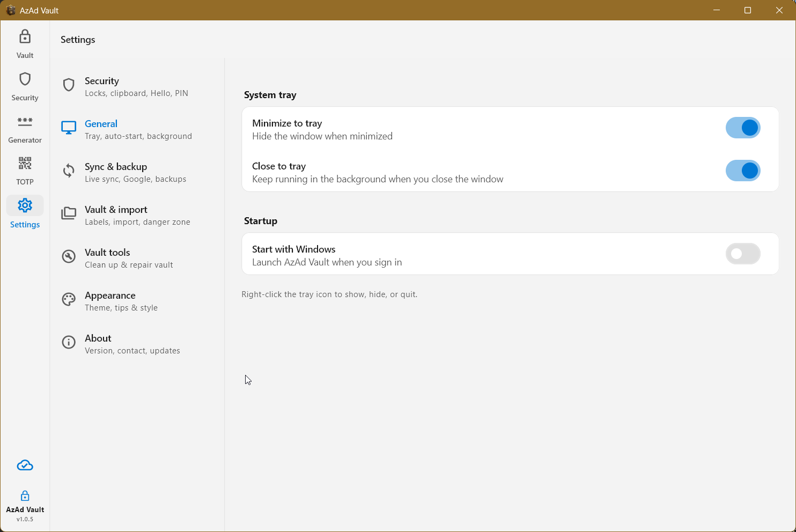Click the AzAd Vault lock icon at bottom

(25, 496)
